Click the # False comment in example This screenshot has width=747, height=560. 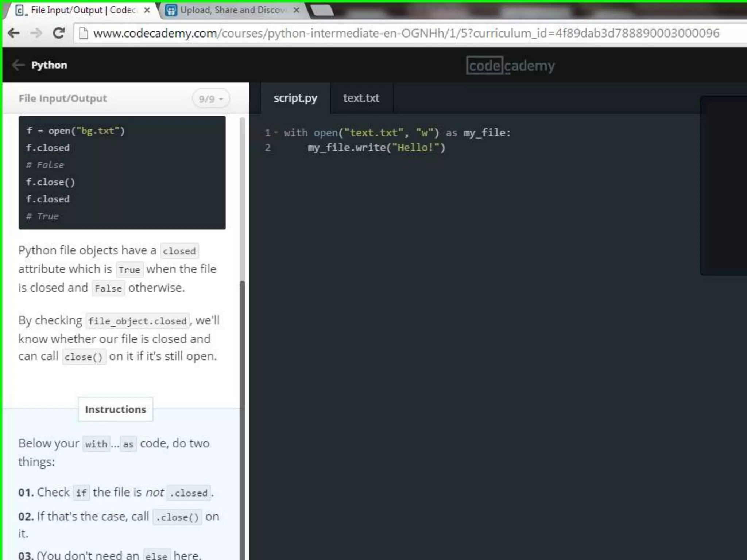click(45, 165)
